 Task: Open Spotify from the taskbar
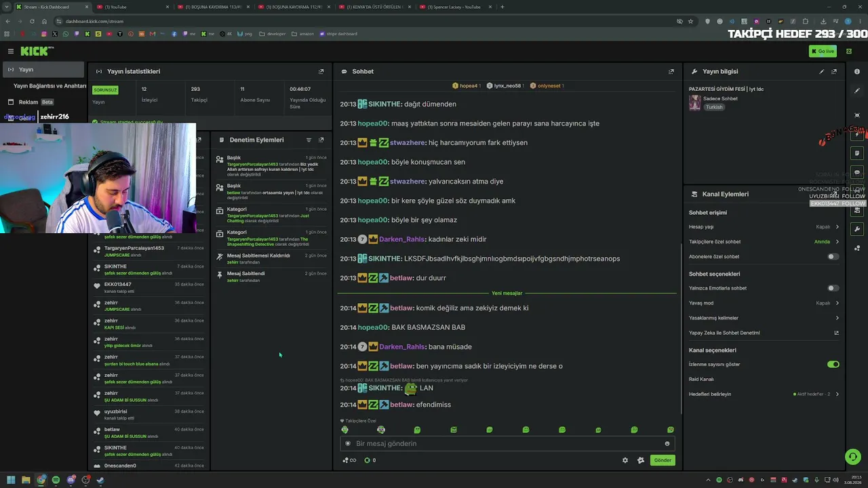tap(56, 480)
